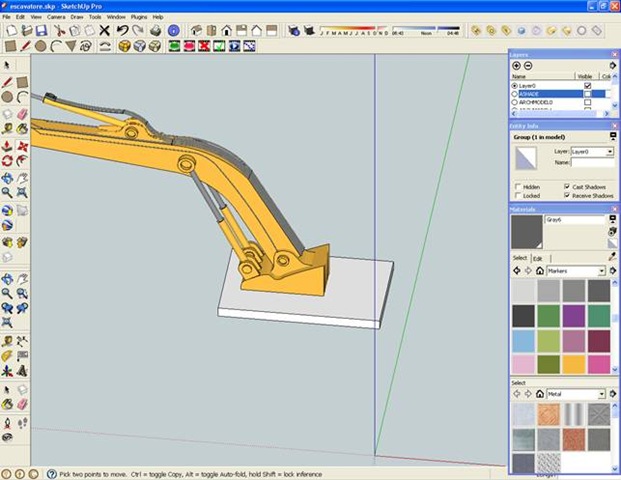Select the Push/Pull tool

click(x=7, y=146)
